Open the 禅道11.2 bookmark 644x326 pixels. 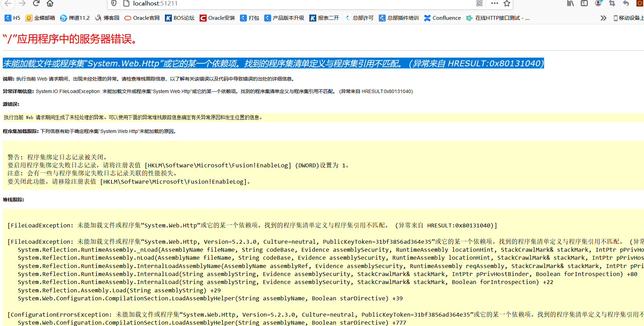tap(75, 18)
